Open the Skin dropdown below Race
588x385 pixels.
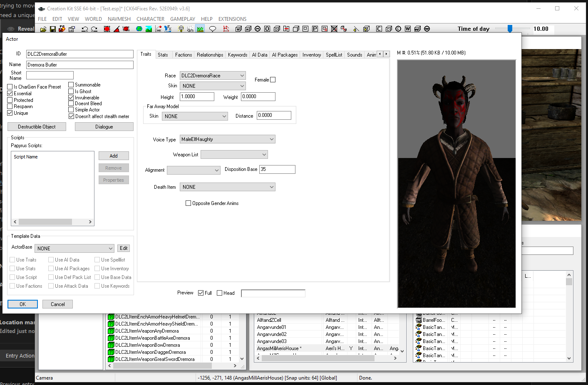click(213, 86)
